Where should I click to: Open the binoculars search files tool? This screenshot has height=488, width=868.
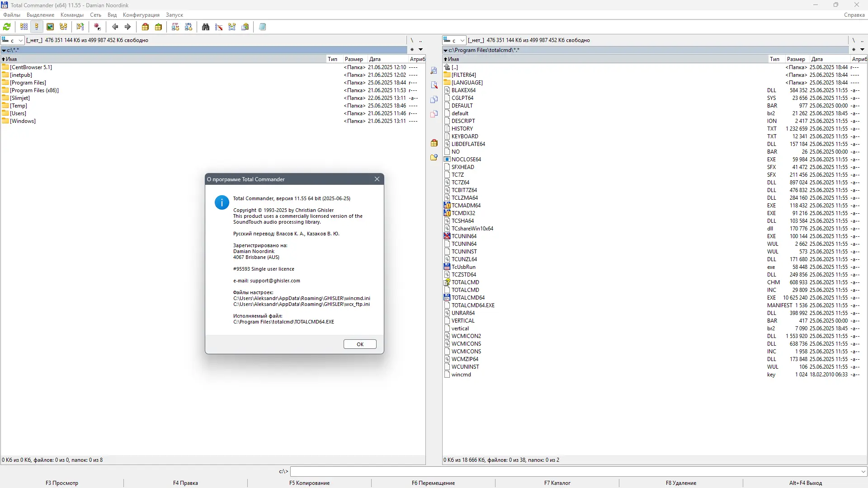(x=206, y=27)
